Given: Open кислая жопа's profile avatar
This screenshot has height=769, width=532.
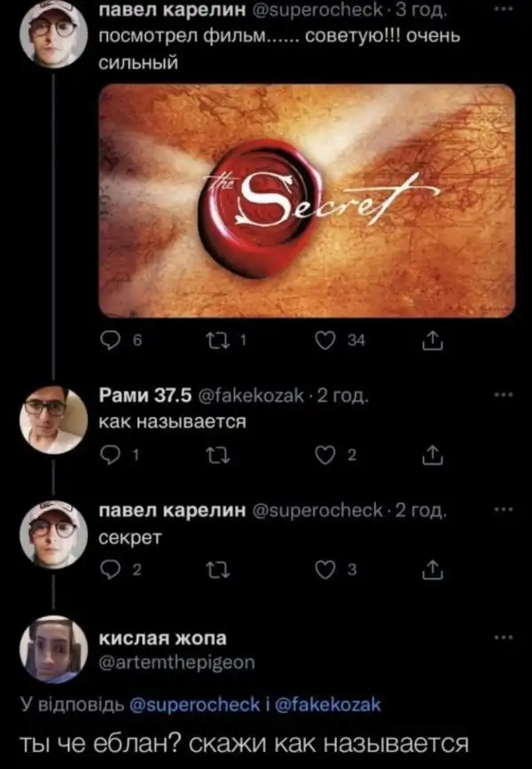Looking at the screenshot, I should 53,649.
